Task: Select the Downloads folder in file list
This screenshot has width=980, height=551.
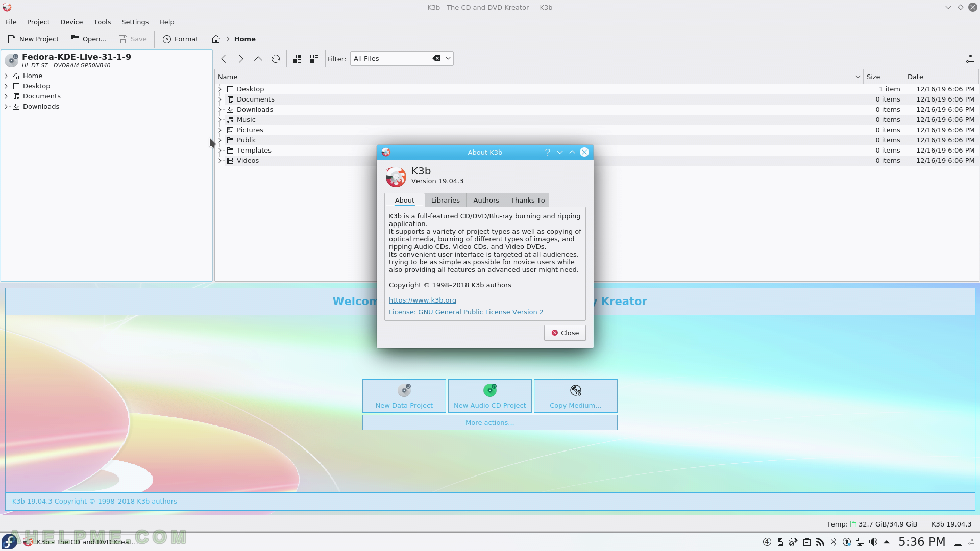Action: 255,109
